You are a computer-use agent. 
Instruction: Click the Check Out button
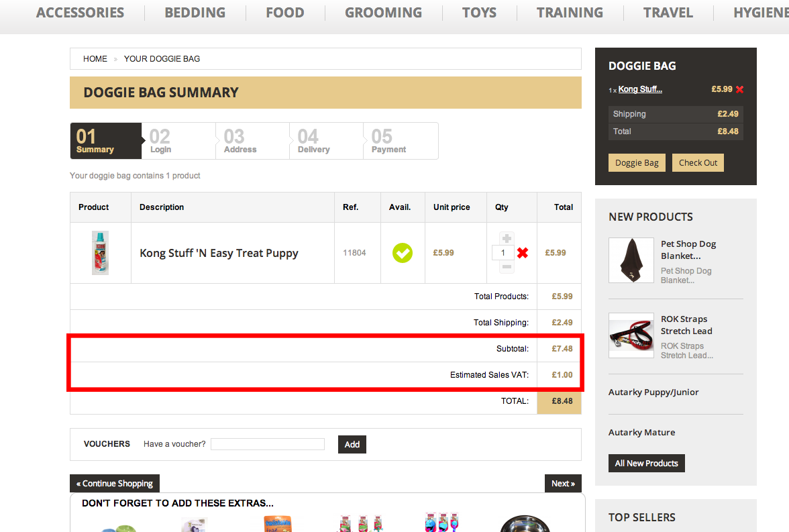point(698,162)
